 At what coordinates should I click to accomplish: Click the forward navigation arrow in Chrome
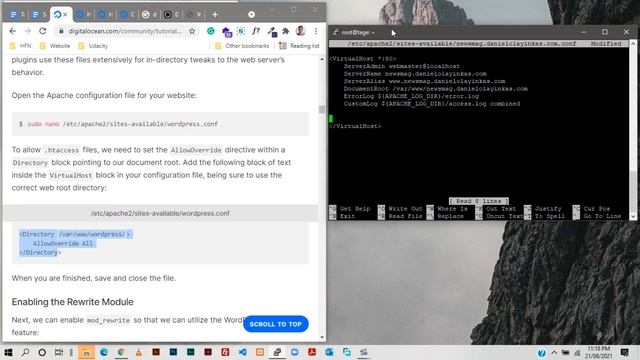(x=27, y=31)
